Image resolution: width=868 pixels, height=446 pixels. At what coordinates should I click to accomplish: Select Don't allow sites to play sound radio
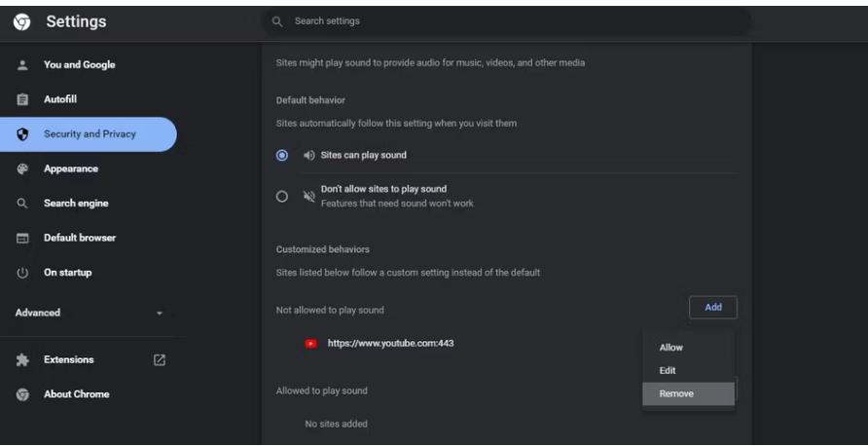click(x=282, y=197)
